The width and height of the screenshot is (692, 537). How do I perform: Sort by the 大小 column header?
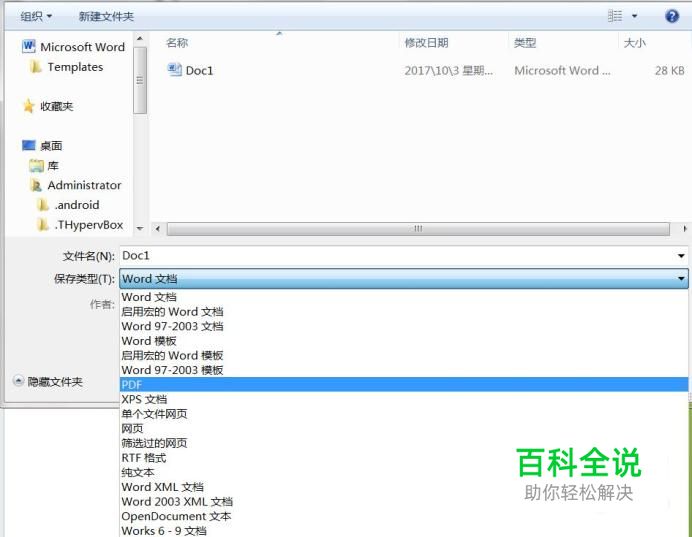(635, 43)
